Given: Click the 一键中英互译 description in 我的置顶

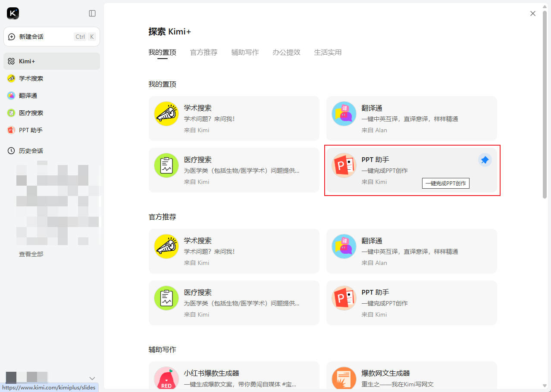Looking at the screenshot, I should [410, 119].
